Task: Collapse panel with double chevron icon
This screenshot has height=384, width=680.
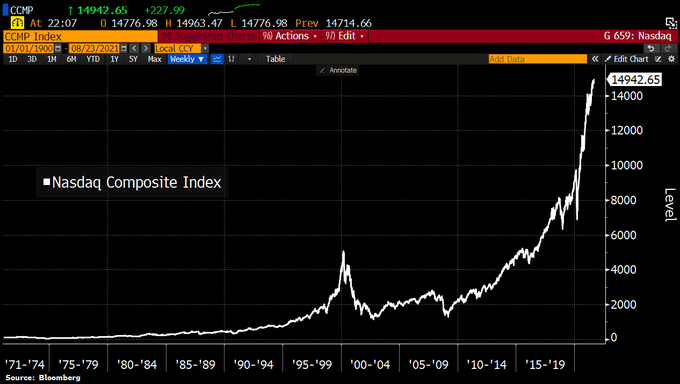Action: 595,59
